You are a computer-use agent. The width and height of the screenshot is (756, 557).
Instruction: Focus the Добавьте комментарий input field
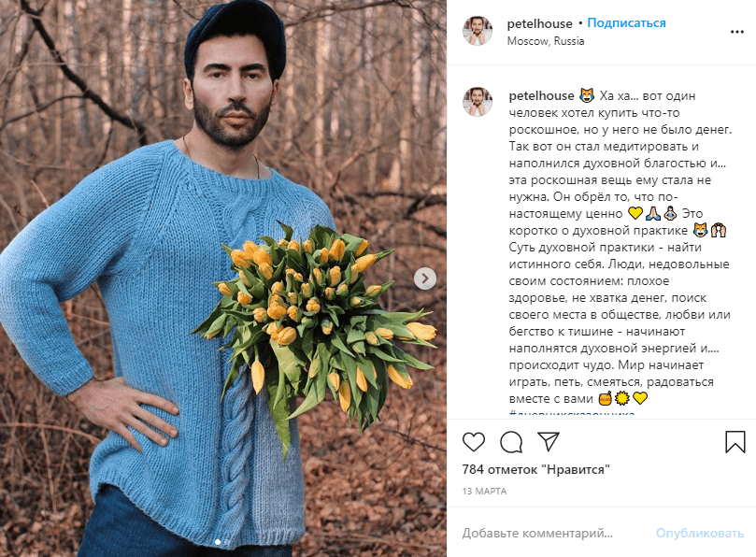(x=554, y=533)
